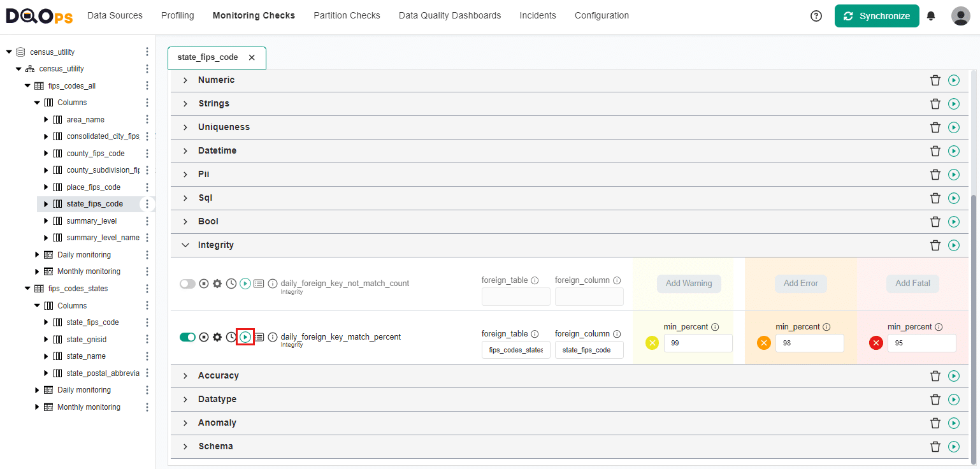Run the daily_foreign_key_match_percent check

click(245, 337)
